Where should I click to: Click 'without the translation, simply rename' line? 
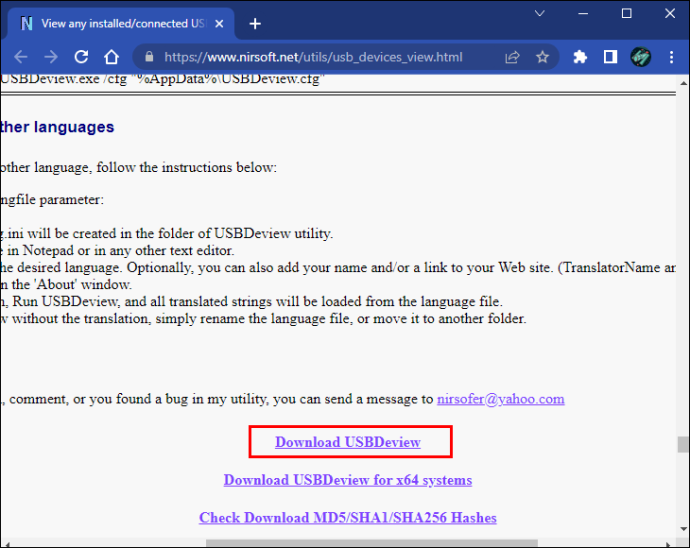click(x=263, y=318)
